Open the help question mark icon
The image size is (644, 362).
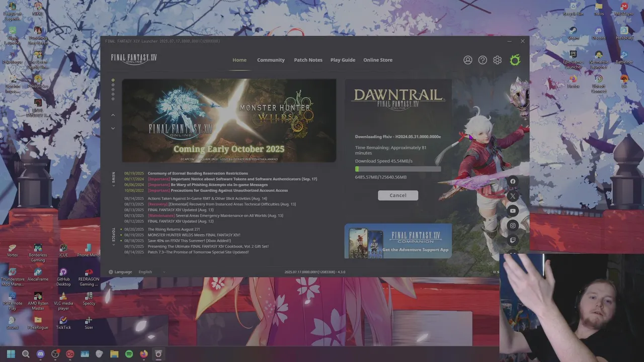click(482, 60)
